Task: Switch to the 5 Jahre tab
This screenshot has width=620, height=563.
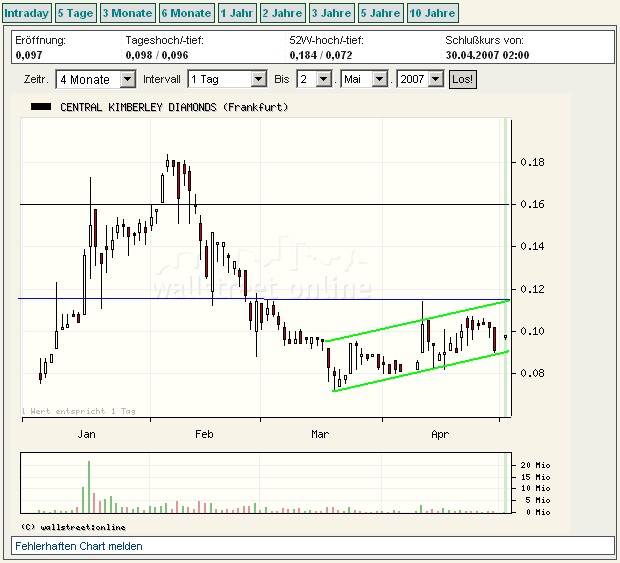Action: (380, 13)
